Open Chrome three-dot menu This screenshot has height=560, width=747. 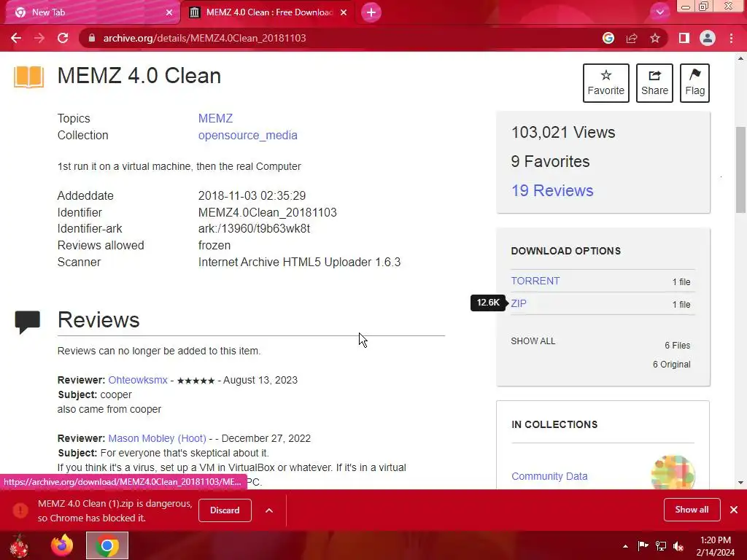pos(731,38)
